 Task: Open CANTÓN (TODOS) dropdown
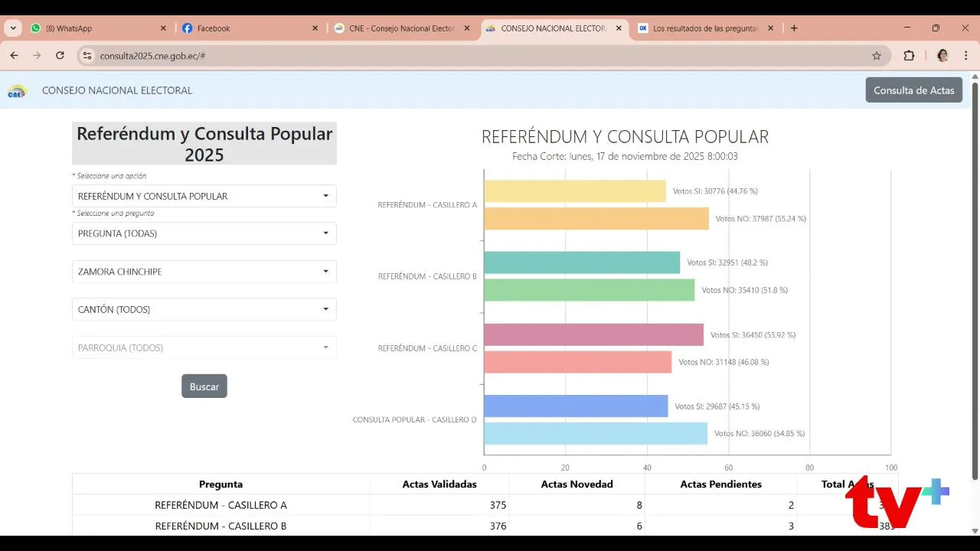point(204,309)
